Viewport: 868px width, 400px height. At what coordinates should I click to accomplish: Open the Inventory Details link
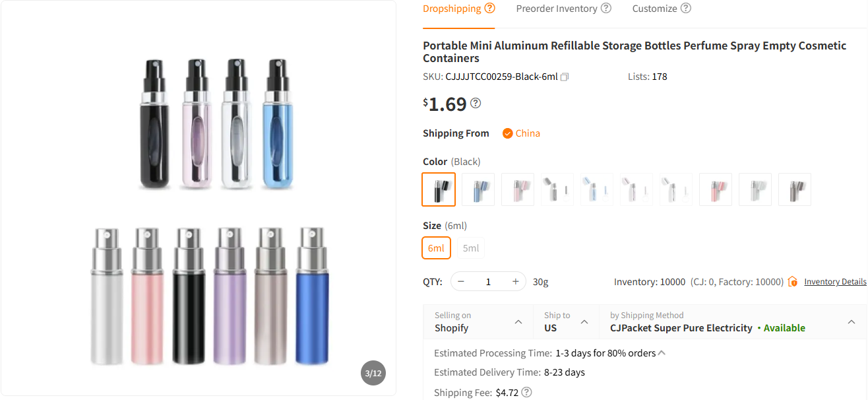pyautogui.click(x=835, y=281)
